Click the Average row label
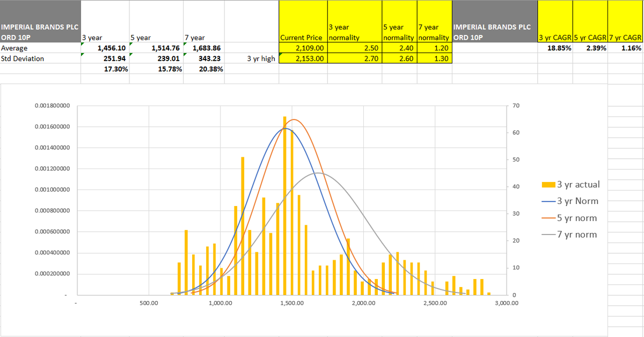The image size is (644, 337). click(40, 48)
